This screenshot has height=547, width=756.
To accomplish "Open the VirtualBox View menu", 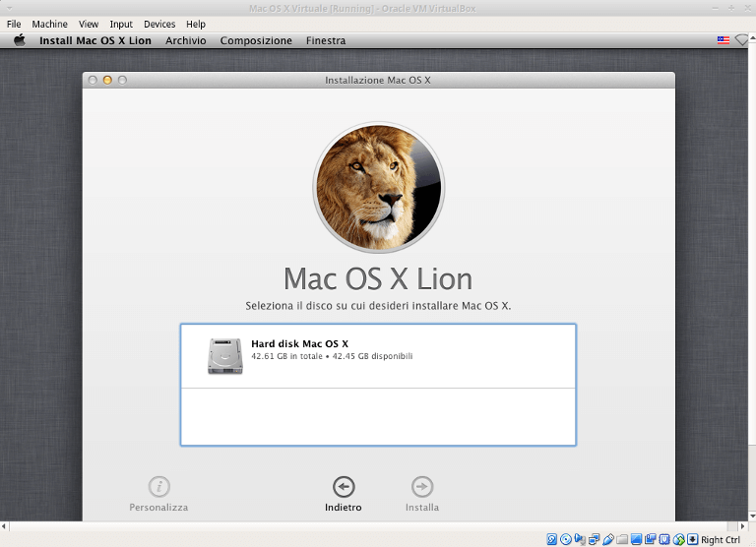I will (x=89, y=24).
